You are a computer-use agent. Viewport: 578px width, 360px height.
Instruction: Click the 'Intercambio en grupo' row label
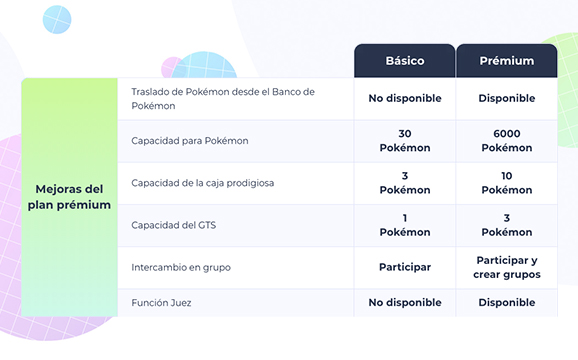point(181,267)
